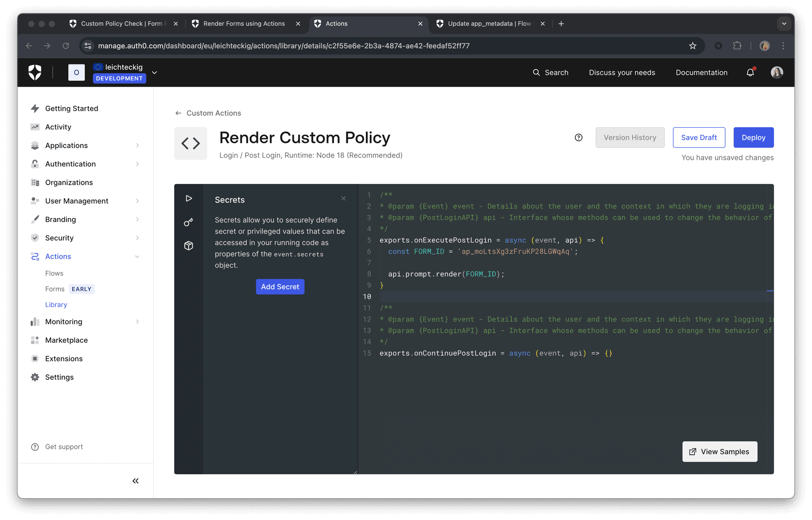Click the Search magnifier icon
The image size is (812, 520).
(536, 72)
